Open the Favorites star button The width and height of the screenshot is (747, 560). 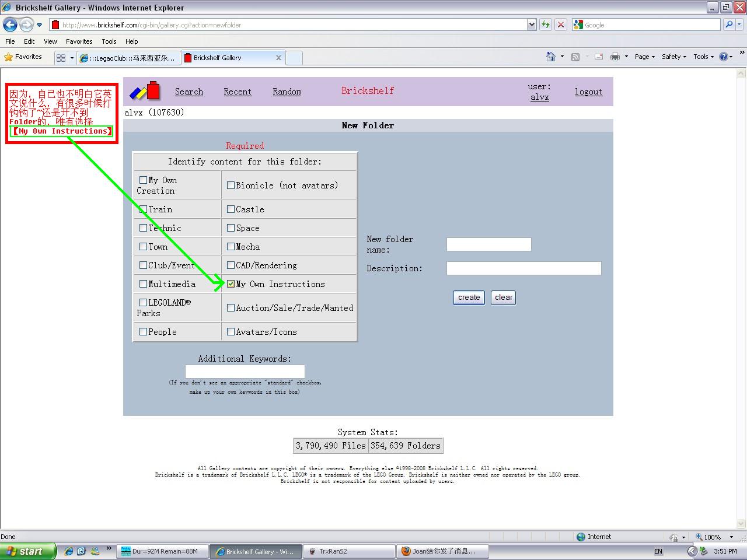click(23, 57)
